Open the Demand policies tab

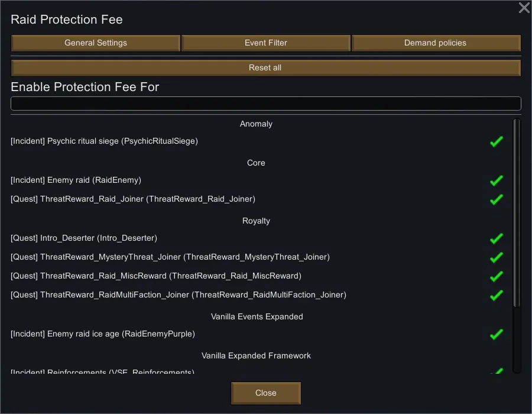click(x=436, y=43)
